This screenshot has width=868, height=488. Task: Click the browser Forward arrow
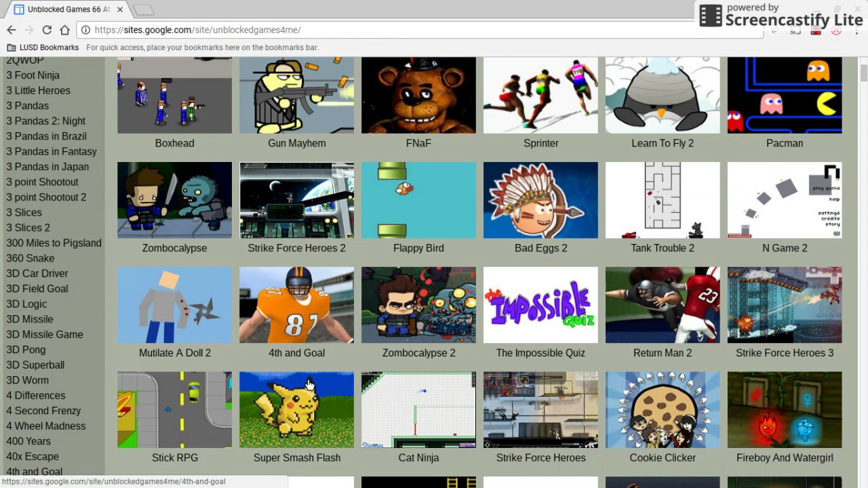pos(29,30)
